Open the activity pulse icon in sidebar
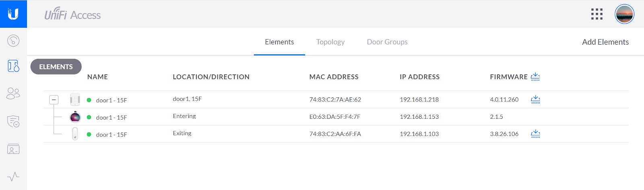Viewport: 644px width, 190px height. pos(13,176)
